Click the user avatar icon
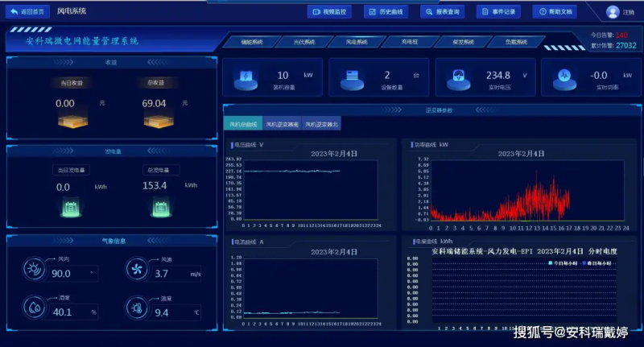The image size is (644, 347). pos(613,12)
